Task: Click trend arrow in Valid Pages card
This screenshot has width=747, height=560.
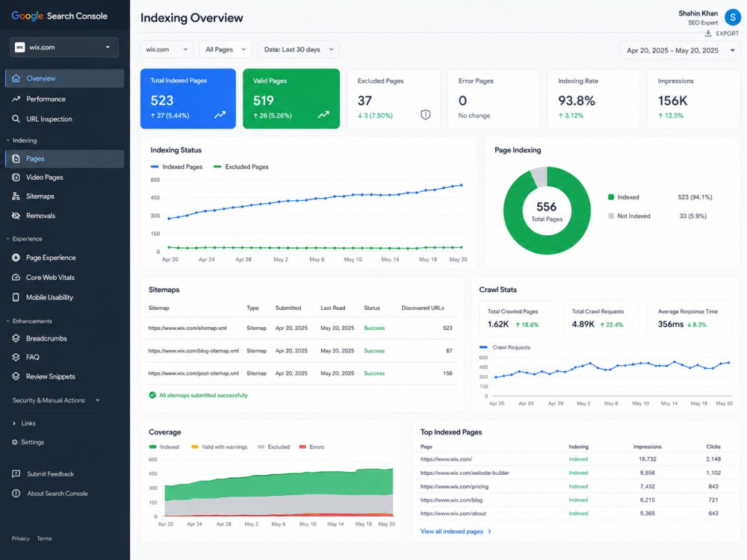Action: (323, 115)
